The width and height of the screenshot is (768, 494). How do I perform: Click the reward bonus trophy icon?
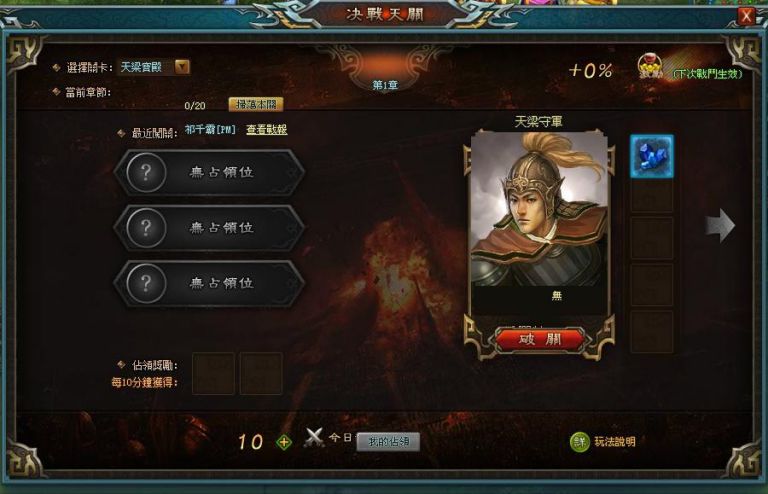649,66
